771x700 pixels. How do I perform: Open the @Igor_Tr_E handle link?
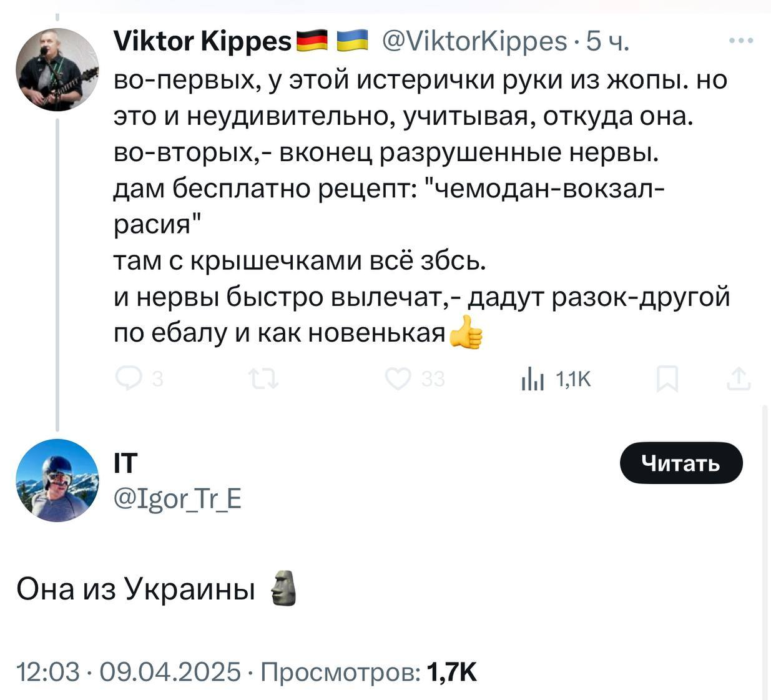(x=177, y=499)
